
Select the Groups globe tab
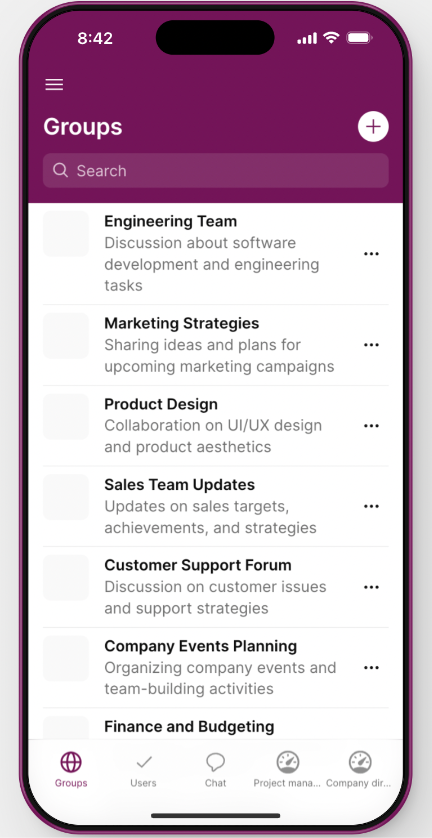(71, 770)
